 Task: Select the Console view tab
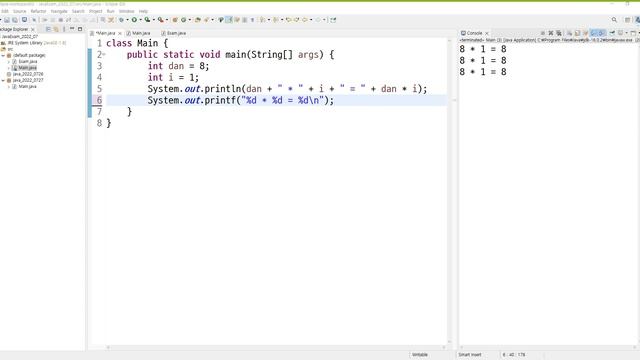471,33
